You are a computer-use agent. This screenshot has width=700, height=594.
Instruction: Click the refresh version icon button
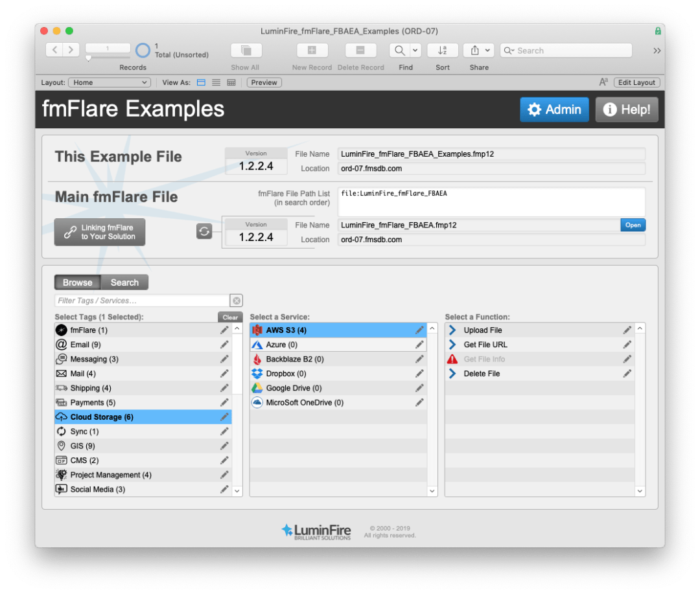click(x=204, y=231)
